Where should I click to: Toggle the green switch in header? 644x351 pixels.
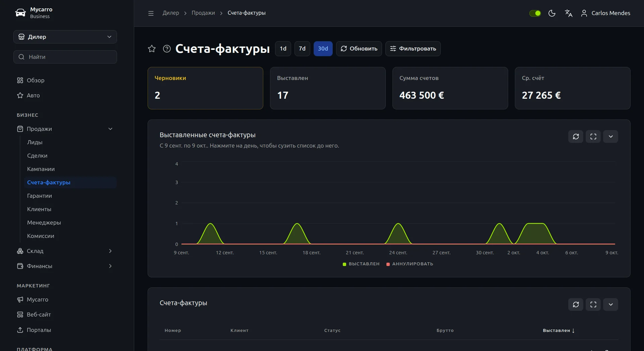pyautogui.click(x=535, y=13)
